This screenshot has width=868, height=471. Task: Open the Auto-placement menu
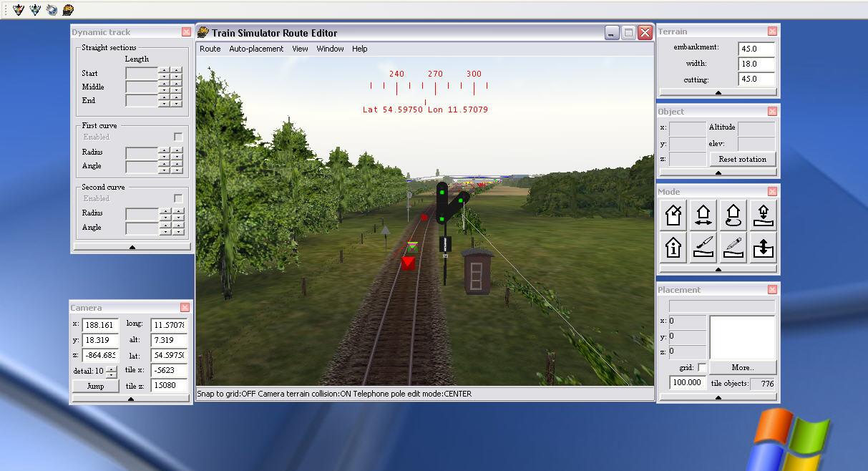[x=256, y=49]
